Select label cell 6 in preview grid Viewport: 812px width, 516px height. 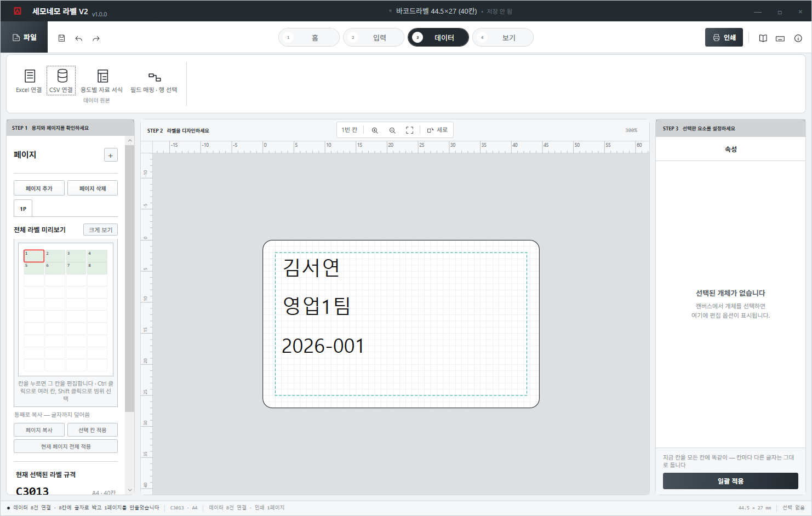(x=55, y=268)
